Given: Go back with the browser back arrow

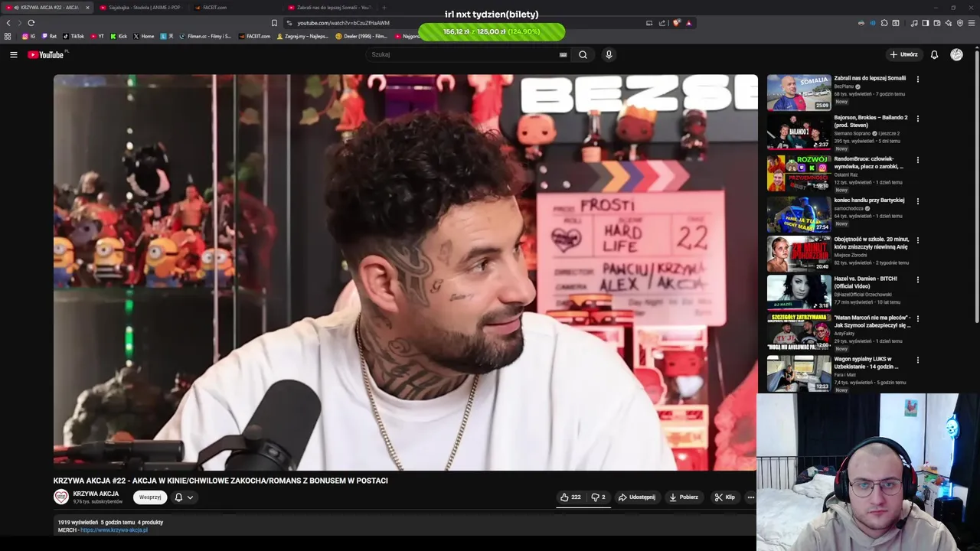Looking at the screenshot, I should pyautogui.click(x=8, y=23).
